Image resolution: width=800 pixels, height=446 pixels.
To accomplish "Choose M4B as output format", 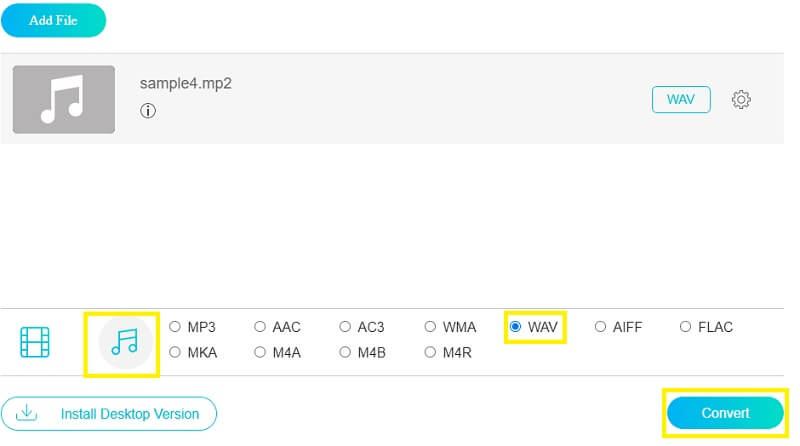I will pyautogui.click(x=346, y=352).
